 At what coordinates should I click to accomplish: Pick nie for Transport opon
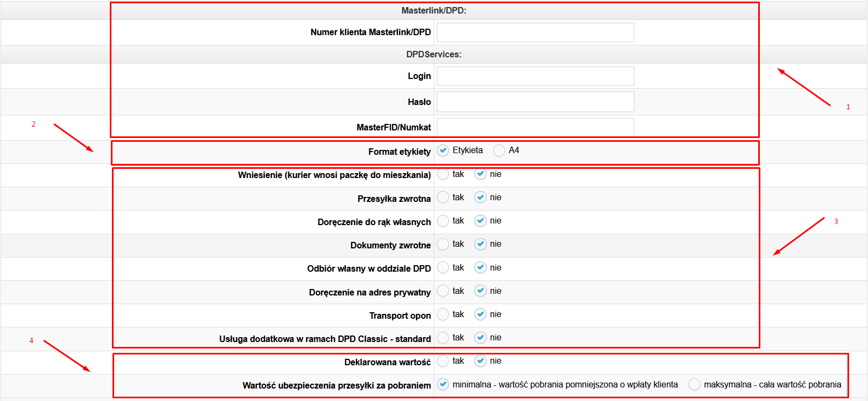click(480, 314)
